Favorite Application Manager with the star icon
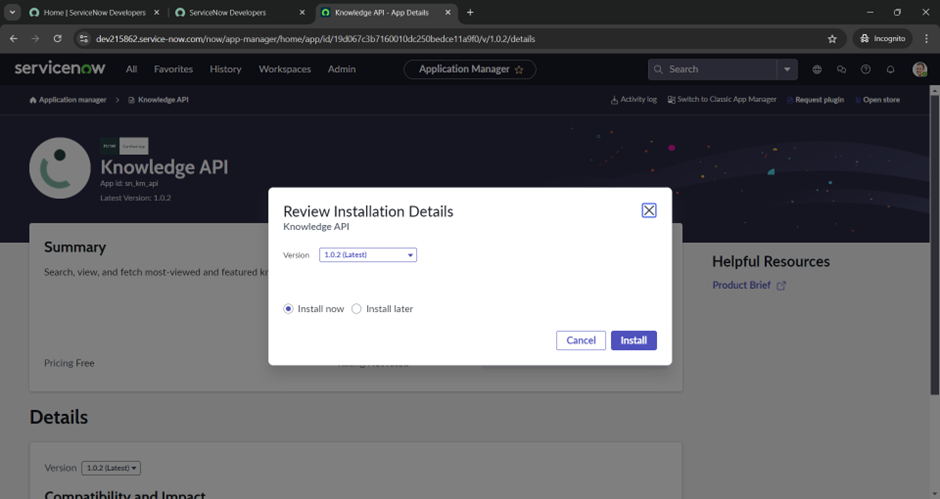The width and height of the screenshot is (940, 499). pos(519,70)
